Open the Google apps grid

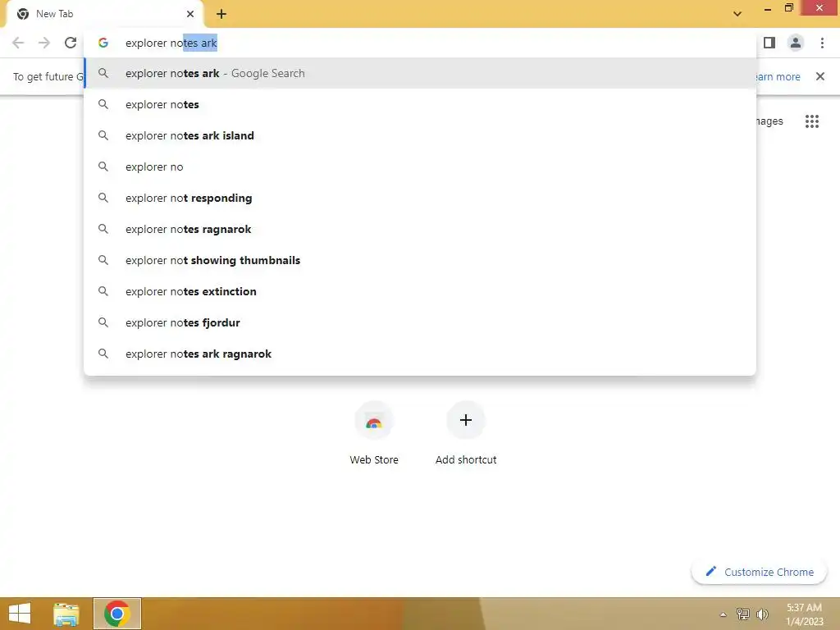(x=811, y=121)
